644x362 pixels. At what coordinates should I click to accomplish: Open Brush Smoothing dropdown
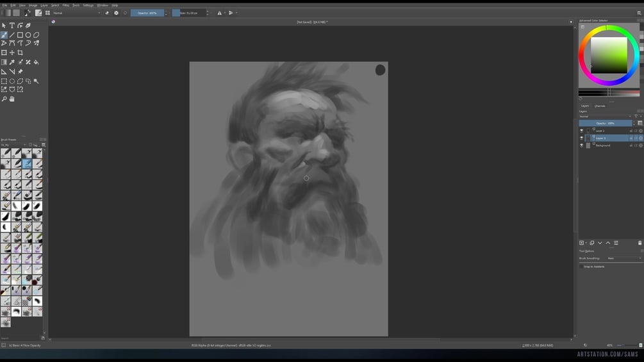(x=624, y=258)
